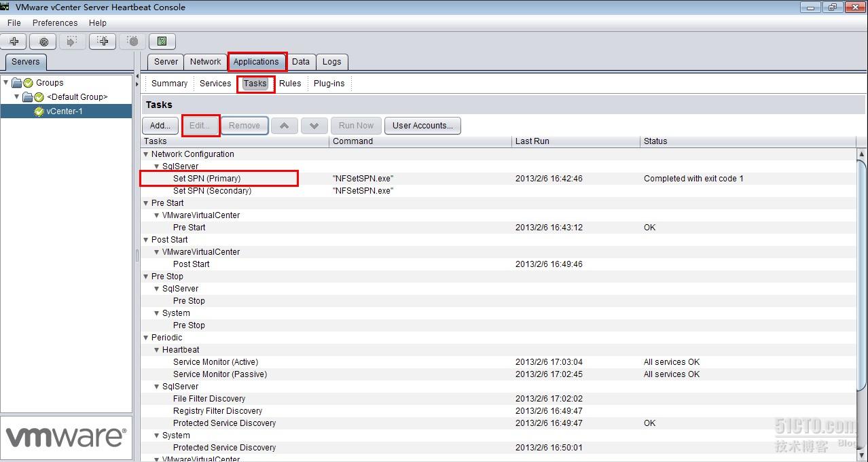
Task: Open the Tasks sub-tab
Action: pos(255,84)
